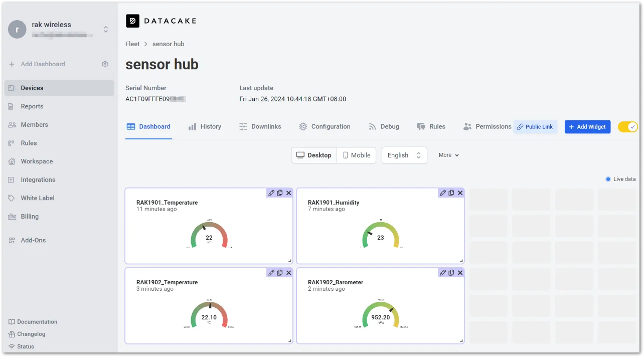Click the RAK1902_Temperature gauge reading 22.10

[209, 315]
